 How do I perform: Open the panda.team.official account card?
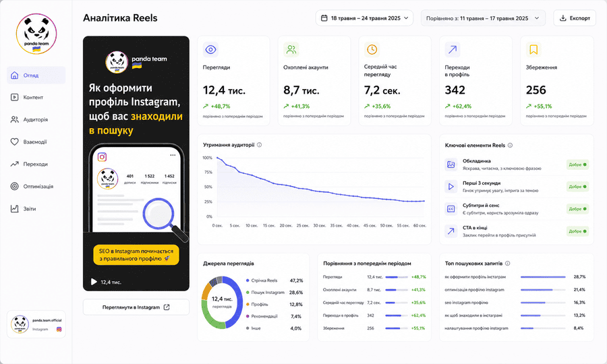[36, 324]
